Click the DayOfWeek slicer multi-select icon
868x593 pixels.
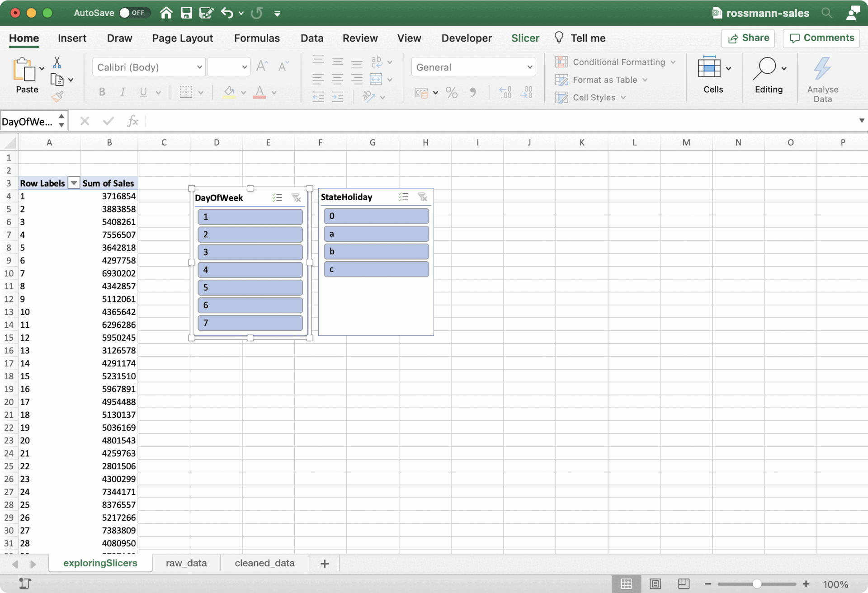(277, 198)
